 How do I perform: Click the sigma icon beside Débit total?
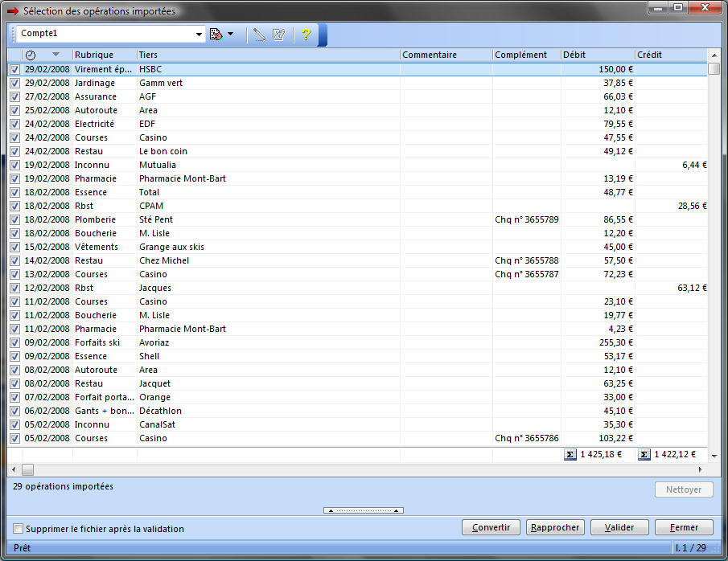(570, 455)
